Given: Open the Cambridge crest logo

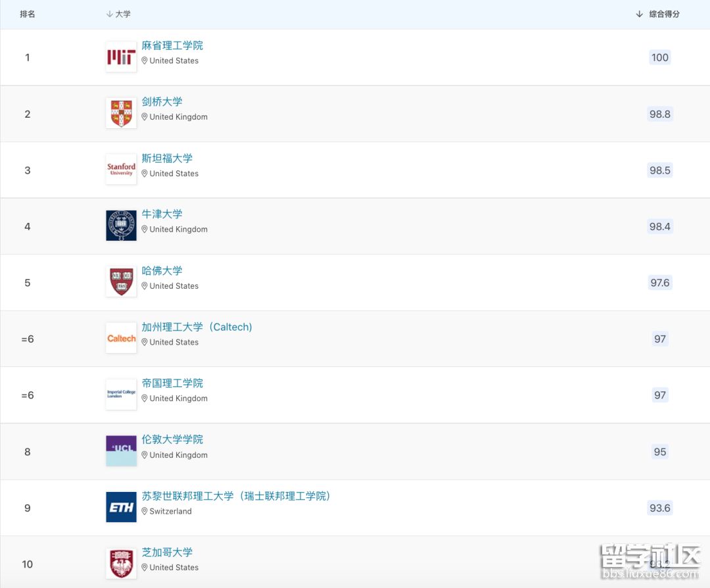Looking at the screenshot, I should coord(121,113).
